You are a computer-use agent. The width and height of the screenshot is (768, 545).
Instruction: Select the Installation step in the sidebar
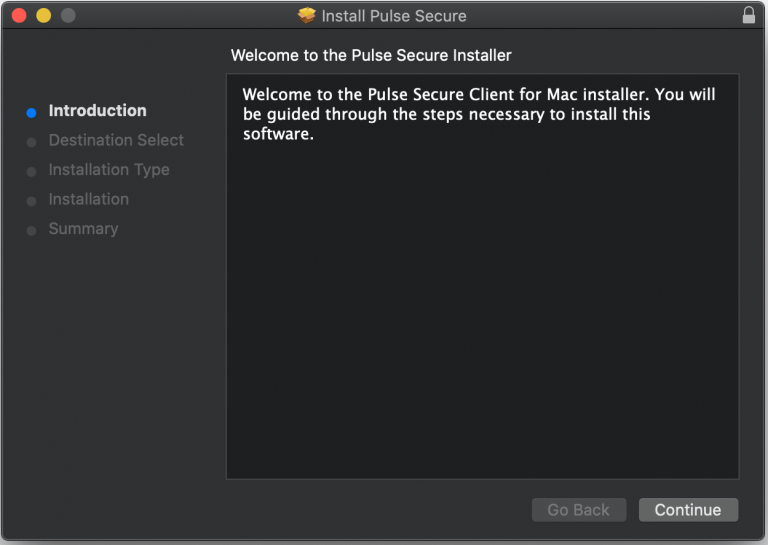pos(88,199)
